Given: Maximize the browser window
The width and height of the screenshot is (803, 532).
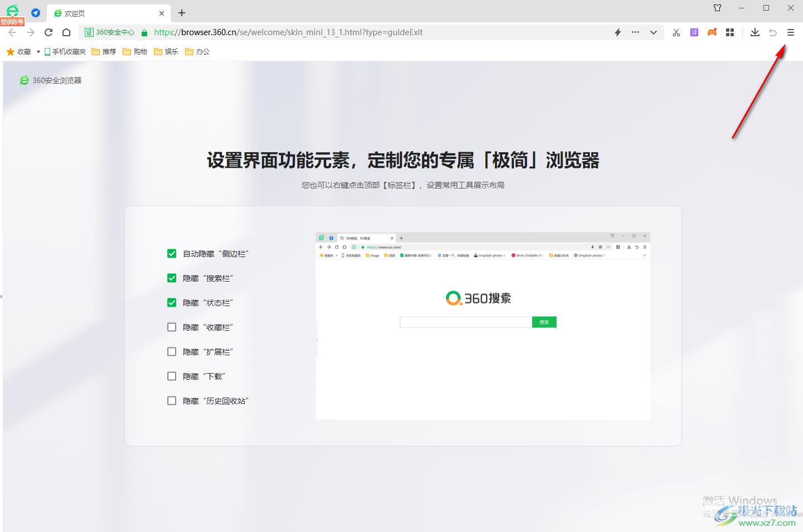Looking at the screenshot, I should click(766, 8).
